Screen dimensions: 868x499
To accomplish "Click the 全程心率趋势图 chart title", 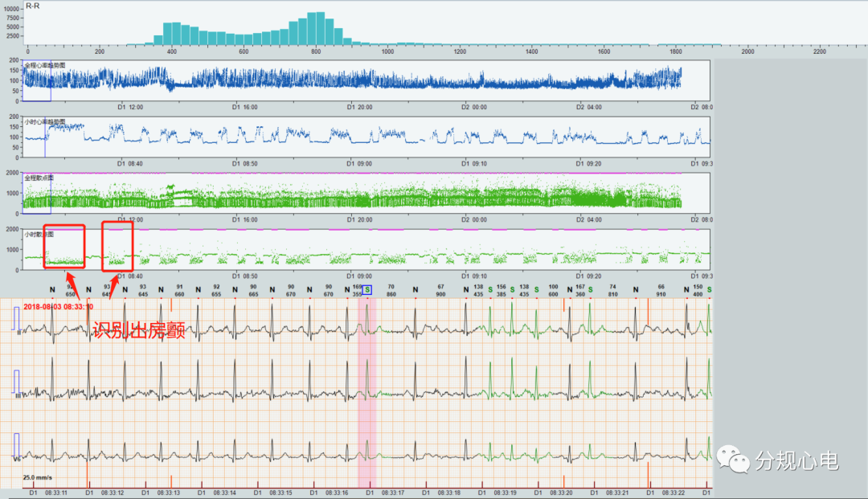I will coord(45,65).
